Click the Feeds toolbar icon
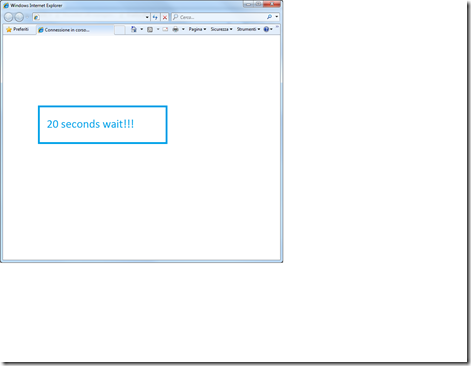The width and height of the screenshot is (471, 366). pos(150,29)
